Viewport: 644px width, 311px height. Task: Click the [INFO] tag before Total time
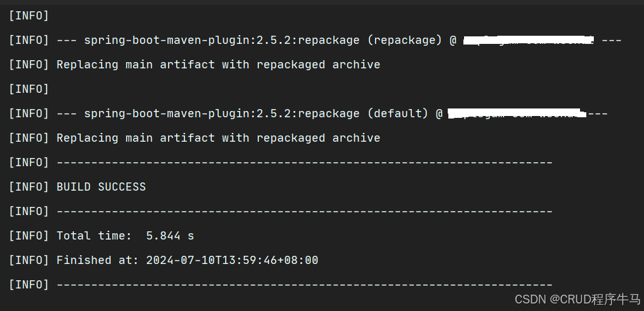[29, 236]
